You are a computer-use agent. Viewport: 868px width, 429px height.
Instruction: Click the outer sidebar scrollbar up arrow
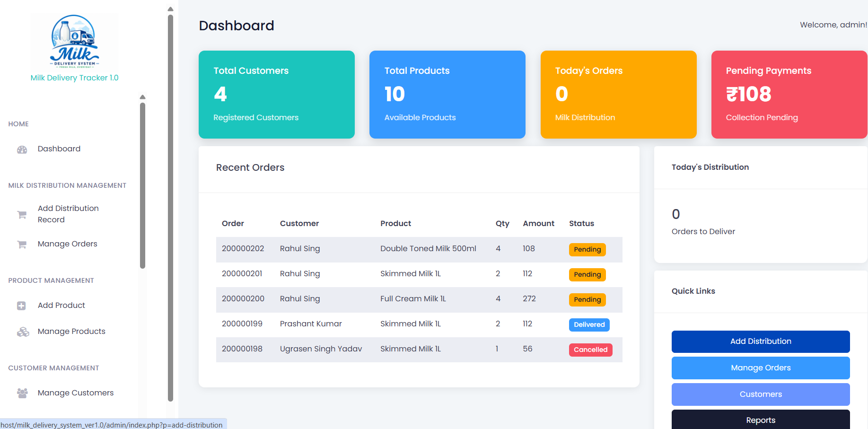(171, 9)
